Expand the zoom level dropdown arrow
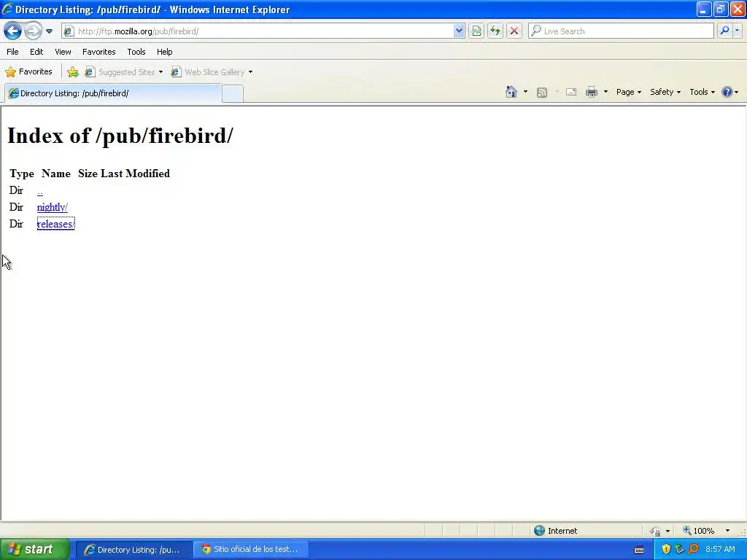This screenshot has height=560, width=747. coord(727,531)
